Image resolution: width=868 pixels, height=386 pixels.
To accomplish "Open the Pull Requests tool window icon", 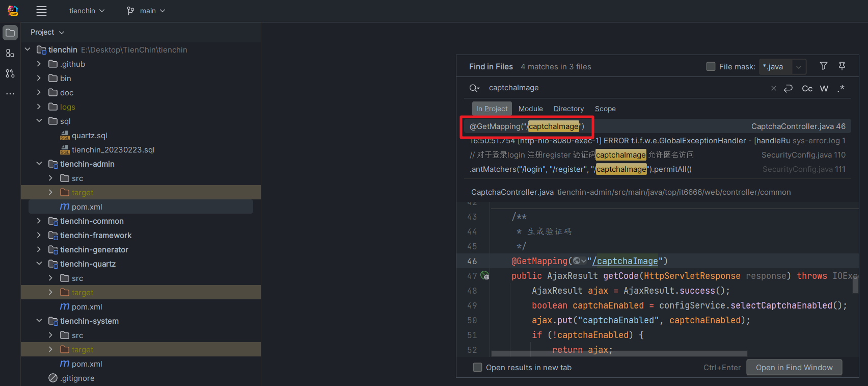I will click(10, 73).
